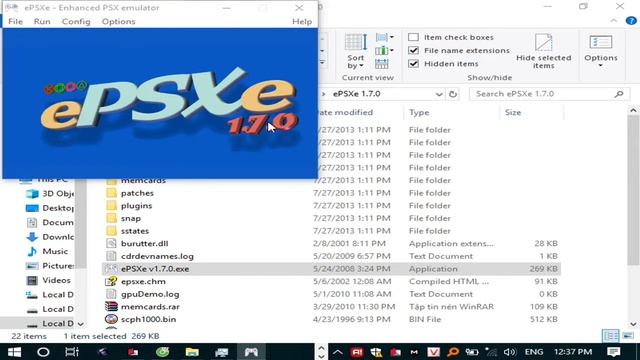Open the Config menu in ePSXe
Viewport: 640px width, 360px height.
point(76,22)
